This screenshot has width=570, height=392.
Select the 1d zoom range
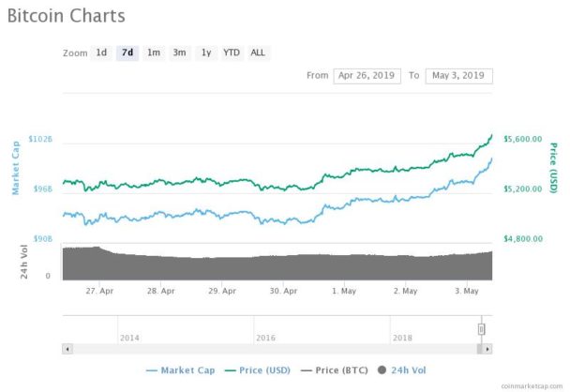coord(101,53)
